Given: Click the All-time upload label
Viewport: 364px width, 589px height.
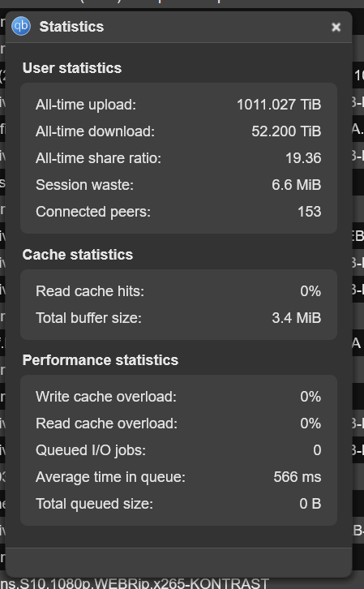Looking at the screenshot, I should (x=86, y=105).
